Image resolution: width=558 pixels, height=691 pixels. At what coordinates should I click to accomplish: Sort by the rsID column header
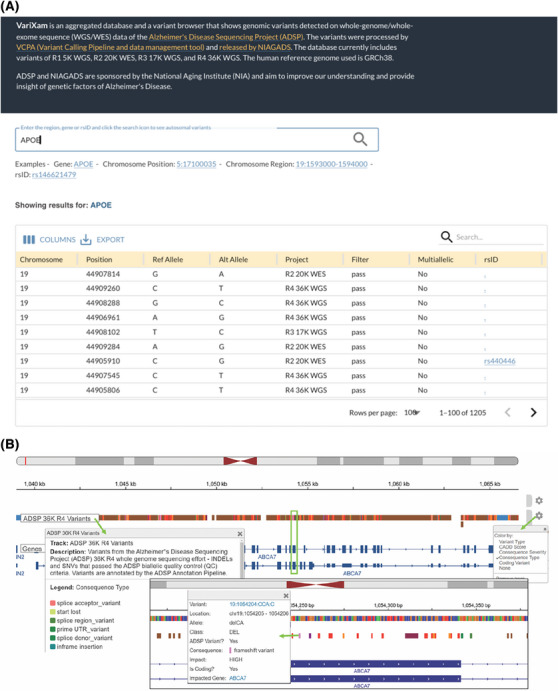pyautogui.click(x=491, y=260)
